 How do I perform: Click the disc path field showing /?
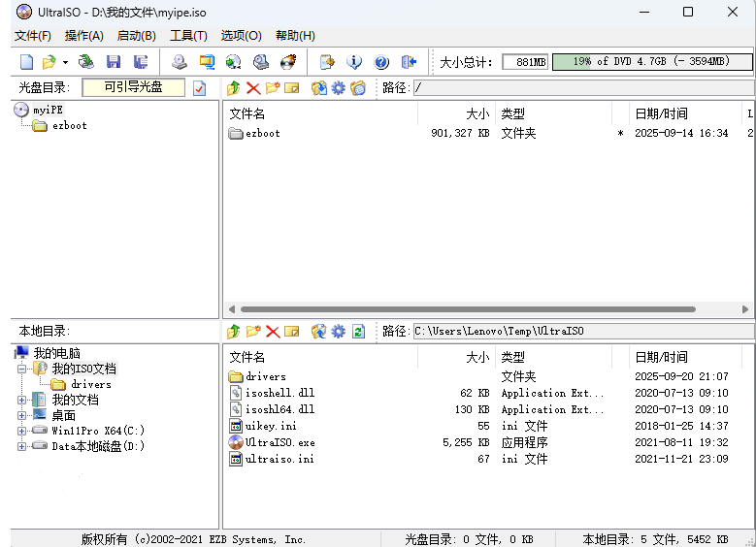pyautogui.click(x=583, y=87)
